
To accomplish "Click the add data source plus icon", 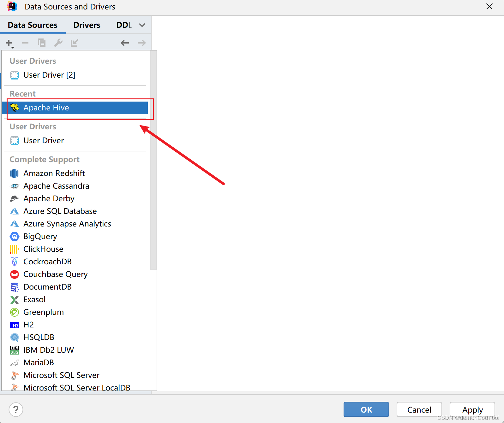I will pos(9,43).
